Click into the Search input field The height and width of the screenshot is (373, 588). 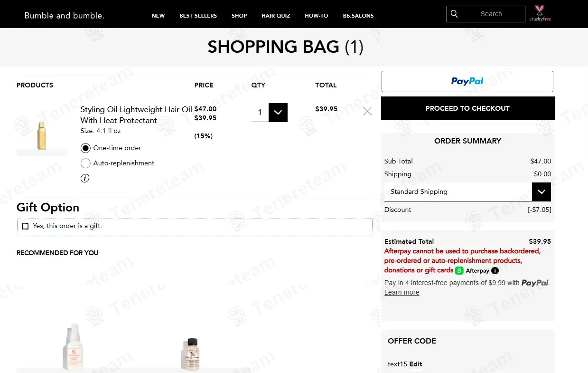(x=491, y=14)
